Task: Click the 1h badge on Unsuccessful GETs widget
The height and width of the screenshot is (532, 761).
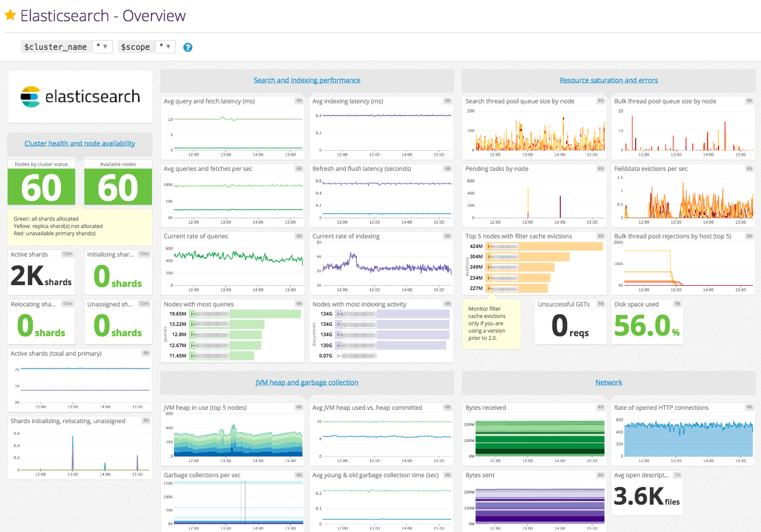Action: click(601, 304)
